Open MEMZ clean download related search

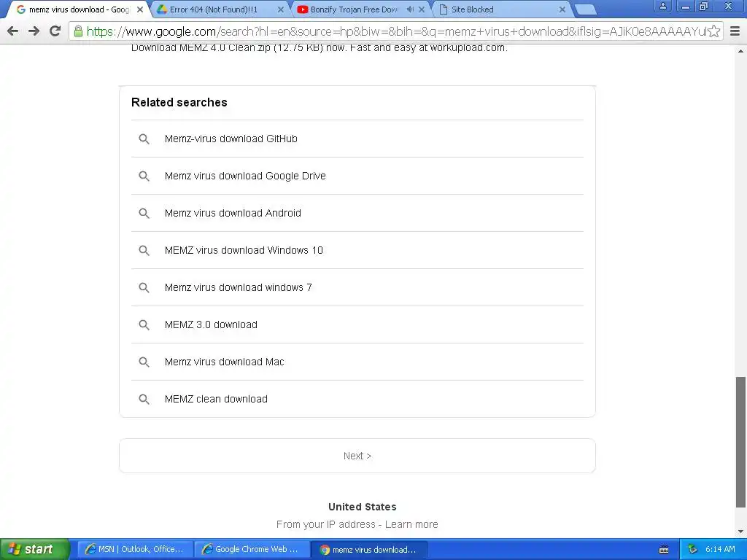point(357,399)
